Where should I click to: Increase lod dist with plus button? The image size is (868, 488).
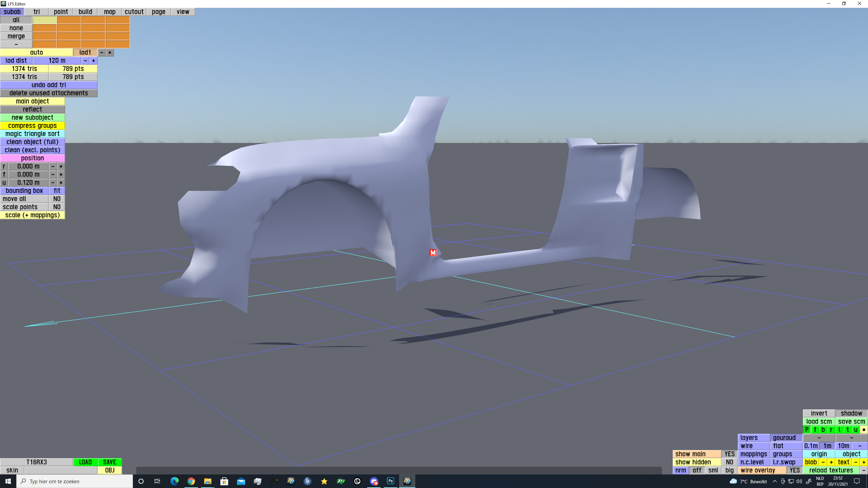tap(94, 61)
